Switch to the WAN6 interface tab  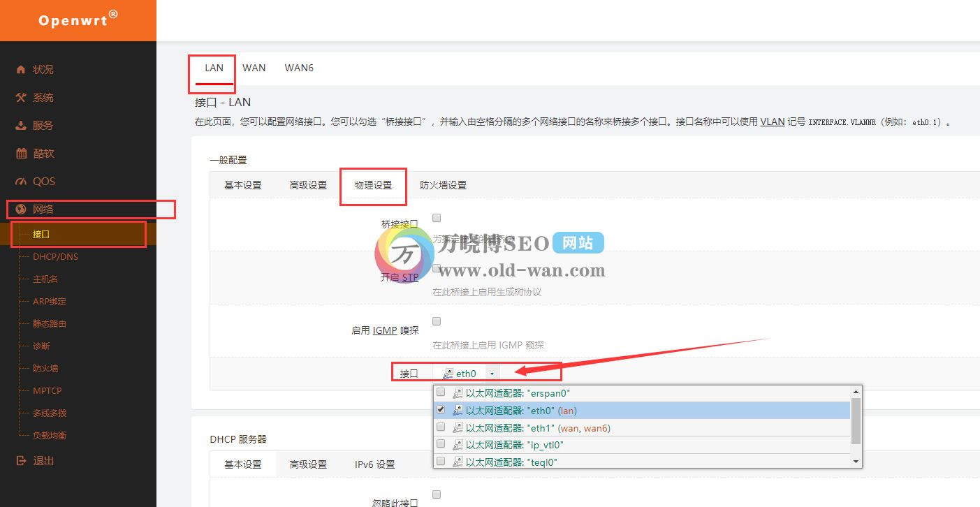pos(299,68)
